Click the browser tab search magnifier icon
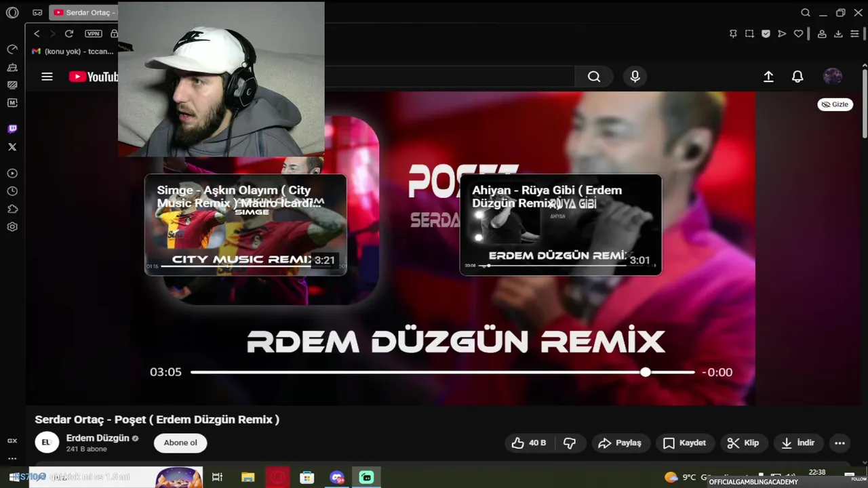This screenshot has width=868, height=488. 806,12
